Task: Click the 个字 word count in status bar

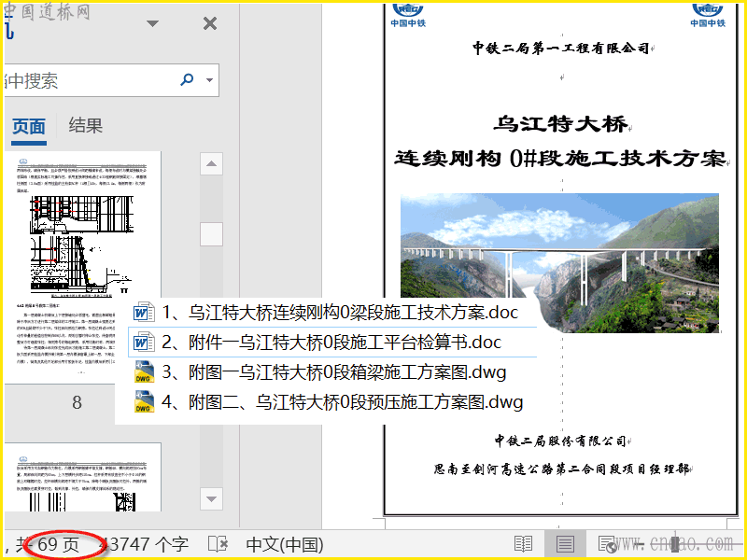Action: (146, 544)
